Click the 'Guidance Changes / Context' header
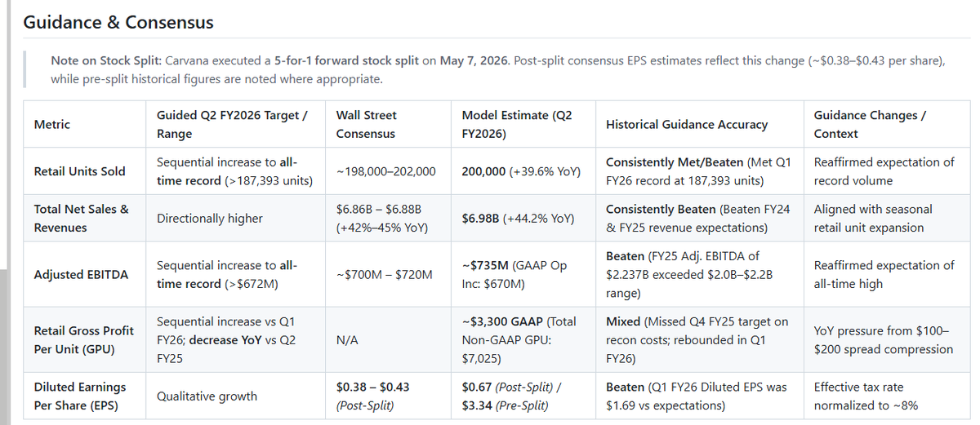 click(x=870, y=124)
